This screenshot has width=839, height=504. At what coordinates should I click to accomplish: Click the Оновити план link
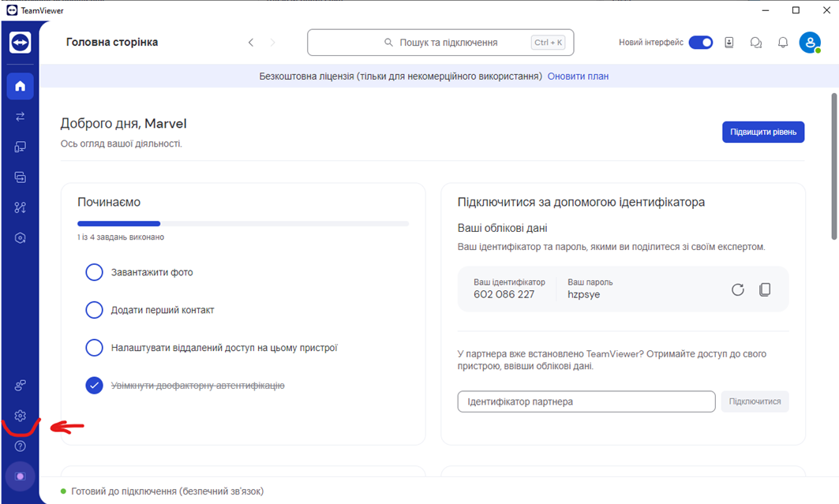(x=578, y=77)
